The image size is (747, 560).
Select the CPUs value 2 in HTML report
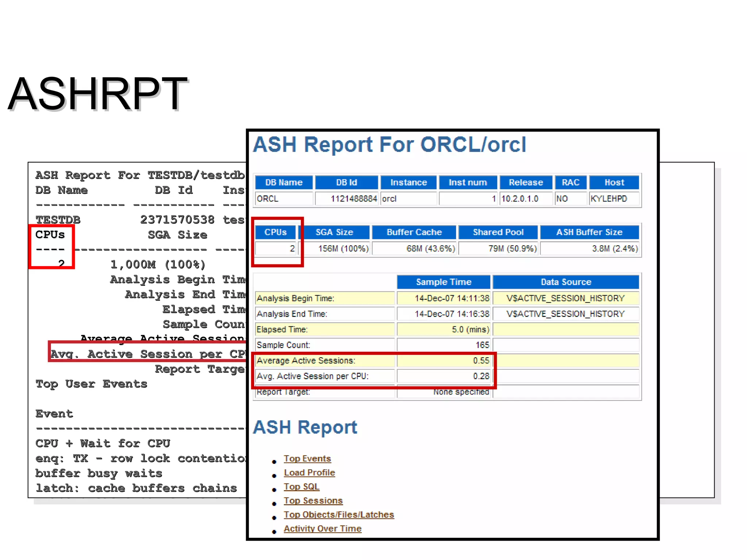tap(276, 249)
